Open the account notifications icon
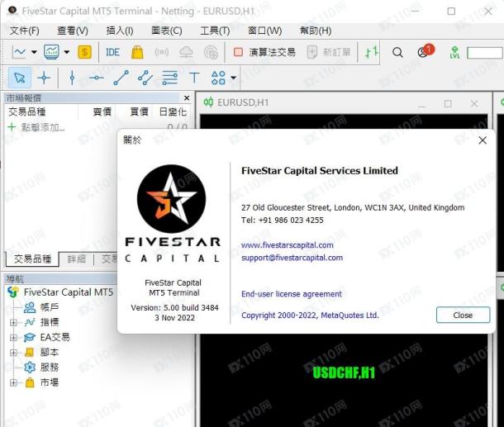Viewport: 504px width, 427px height. (x=425, y=51)
